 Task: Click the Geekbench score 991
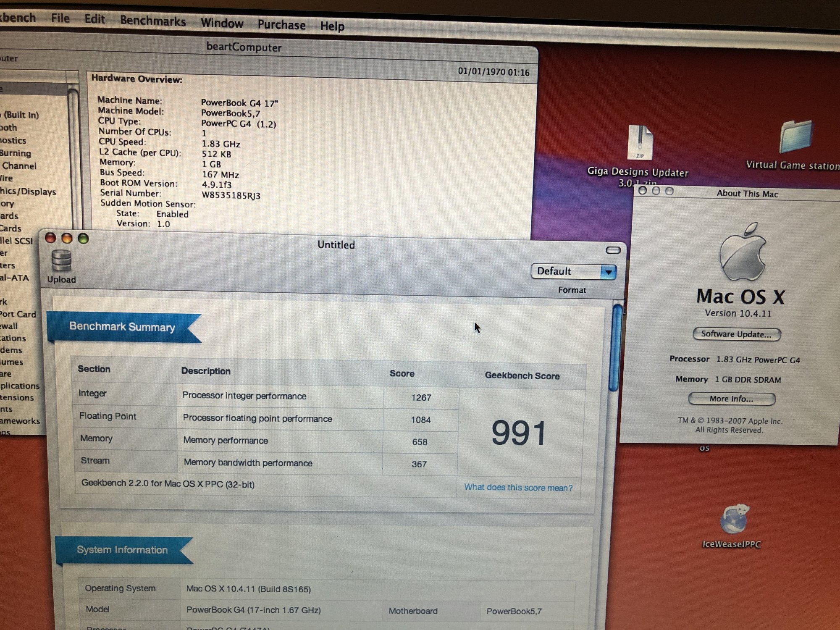[519, 433]
